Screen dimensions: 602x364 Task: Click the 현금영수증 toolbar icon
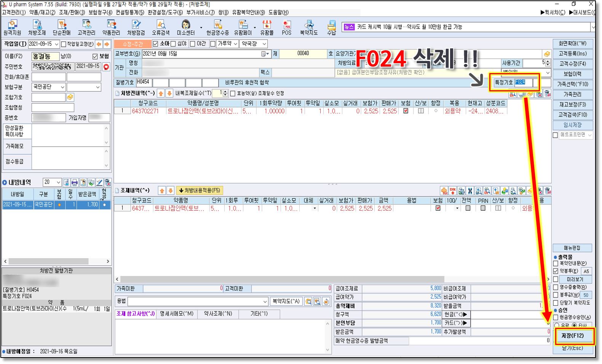[217, 27]
